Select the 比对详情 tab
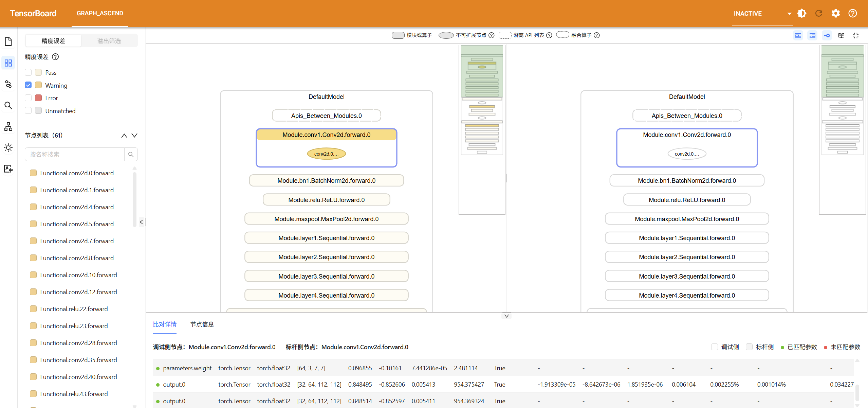Image resolution: width=868 pixels, height=408 pixels. pos(165,324)
